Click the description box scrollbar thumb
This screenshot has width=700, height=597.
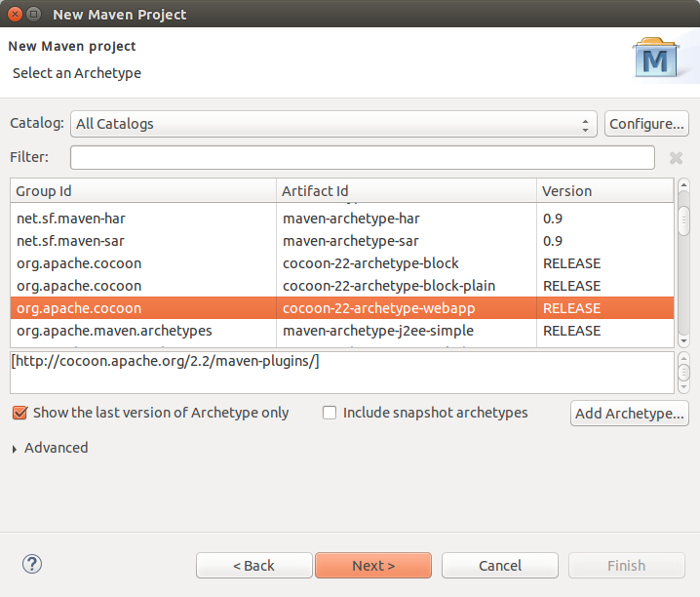tap(683, 373)
